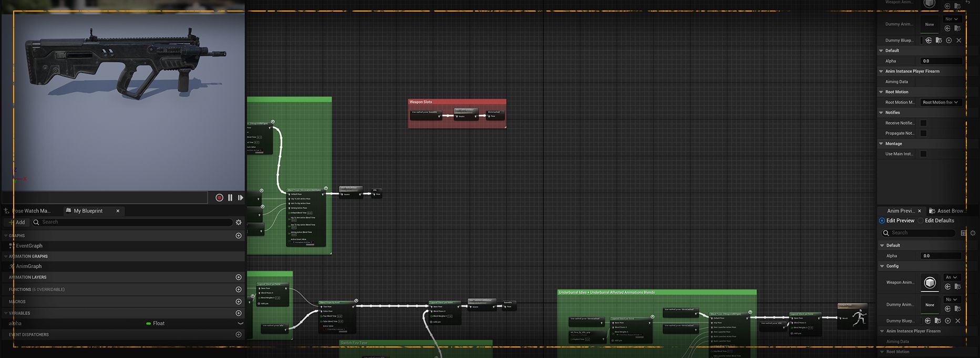Image resolution: width=980 pixels, height=358 pixels.
Task: Add a new function with plus icon
Action: point(239,289)
